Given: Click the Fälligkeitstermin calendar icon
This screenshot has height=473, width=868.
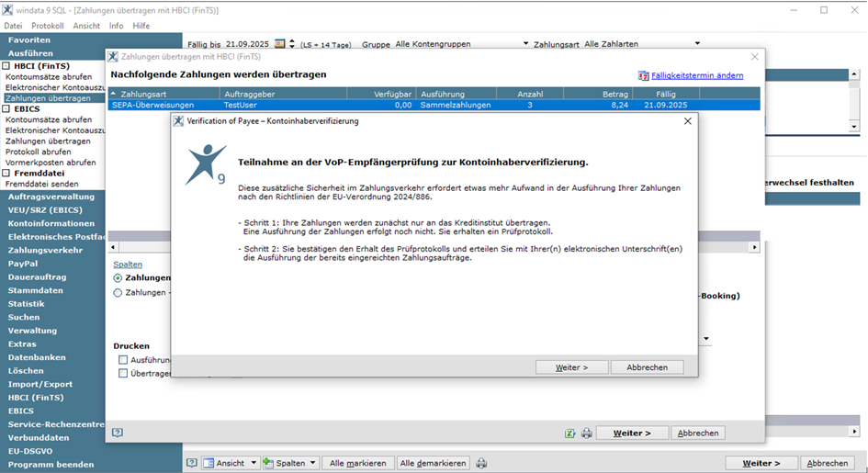Looking at the screenshot, I should pos(643,75).
